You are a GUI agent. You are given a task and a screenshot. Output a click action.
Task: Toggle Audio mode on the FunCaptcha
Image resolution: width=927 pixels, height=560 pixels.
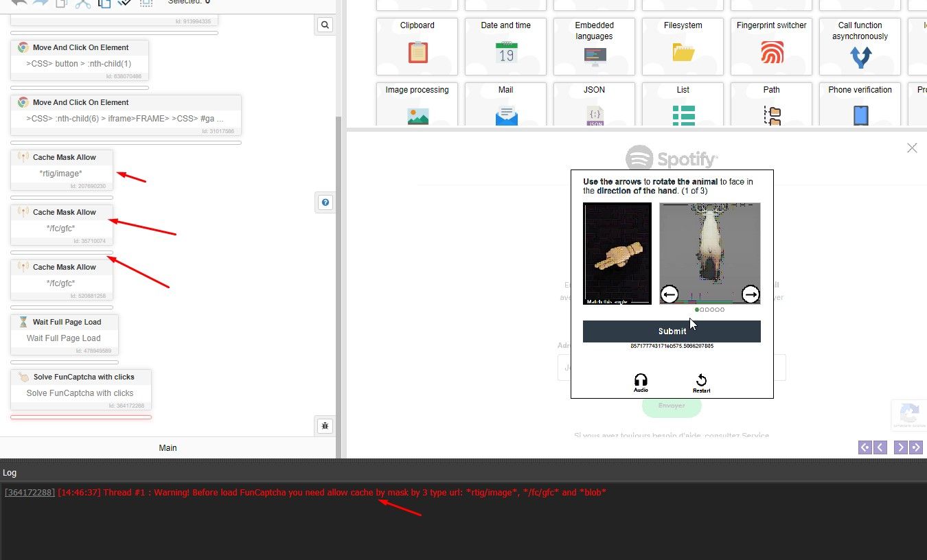pyautogui.click(x=640, y=382)
